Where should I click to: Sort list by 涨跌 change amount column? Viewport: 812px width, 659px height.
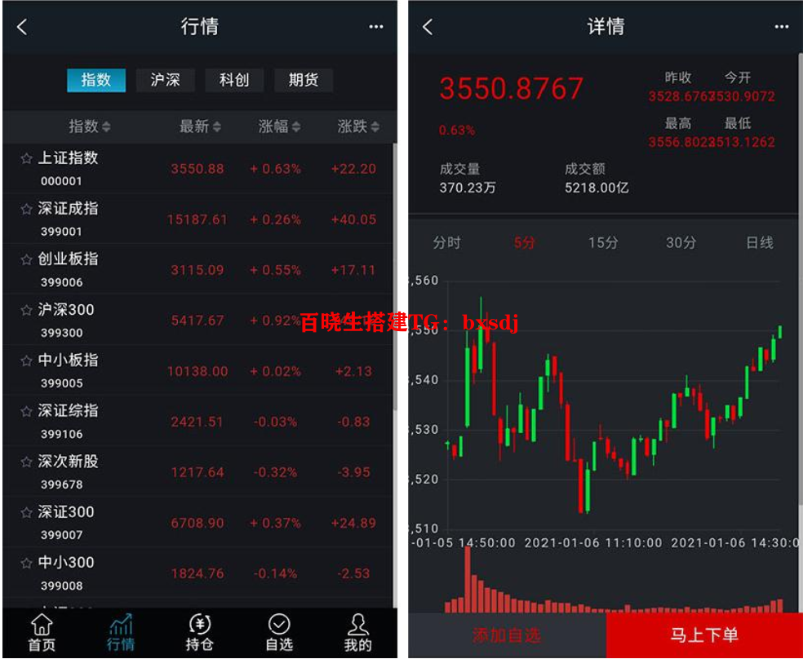tap(358, 126)
